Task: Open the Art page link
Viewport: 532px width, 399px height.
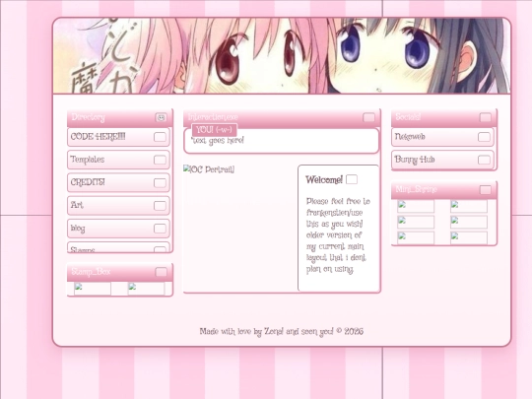Action: coord(118,206)
